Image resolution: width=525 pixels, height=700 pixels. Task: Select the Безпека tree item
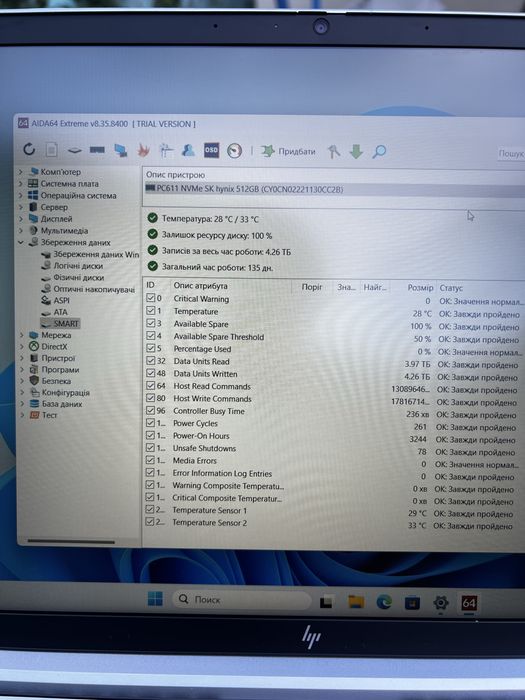pyautogui.click(x=56, y=381)
